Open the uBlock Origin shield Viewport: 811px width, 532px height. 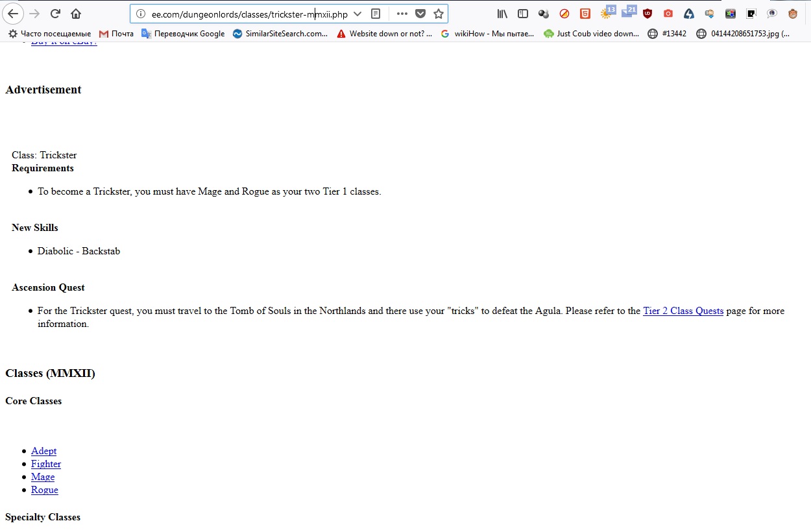(x=648, y=14)
